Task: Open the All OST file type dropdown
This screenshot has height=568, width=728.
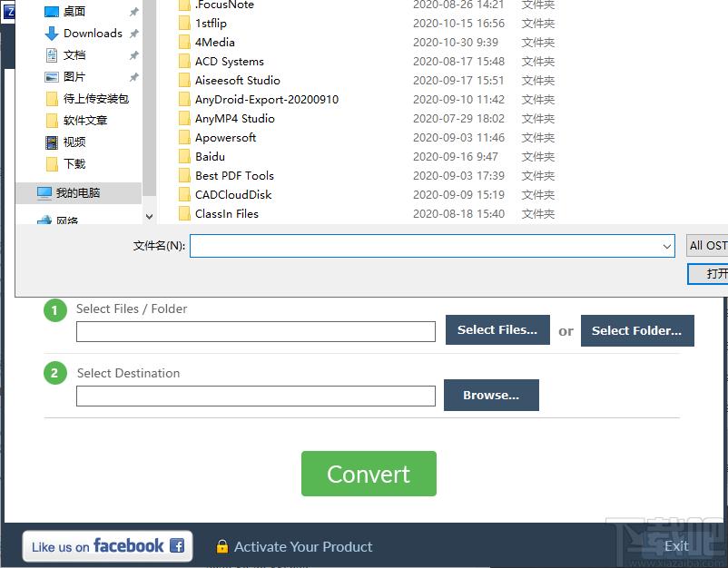Action: (x=707, y=246)
